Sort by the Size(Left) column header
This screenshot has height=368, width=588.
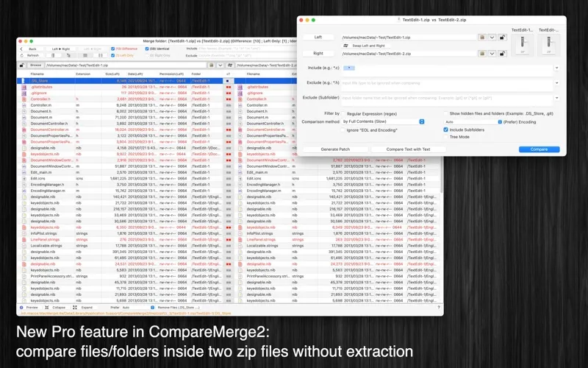(x=112, y=74)
